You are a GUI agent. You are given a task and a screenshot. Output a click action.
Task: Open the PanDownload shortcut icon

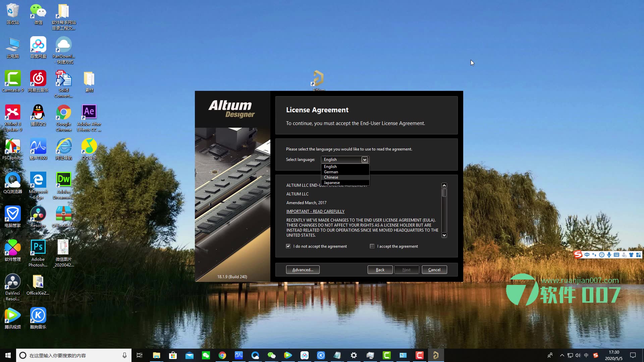click(64, 50)
